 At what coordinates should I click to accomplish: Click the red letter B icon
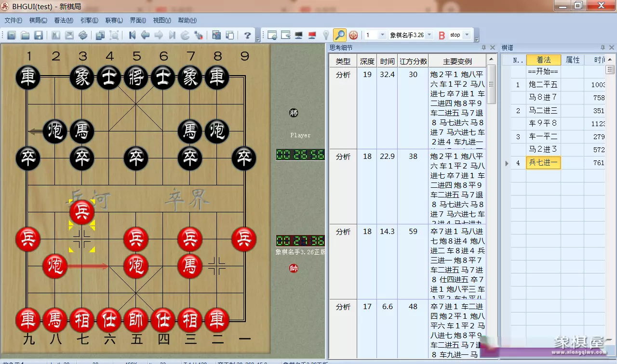point(442,35)
